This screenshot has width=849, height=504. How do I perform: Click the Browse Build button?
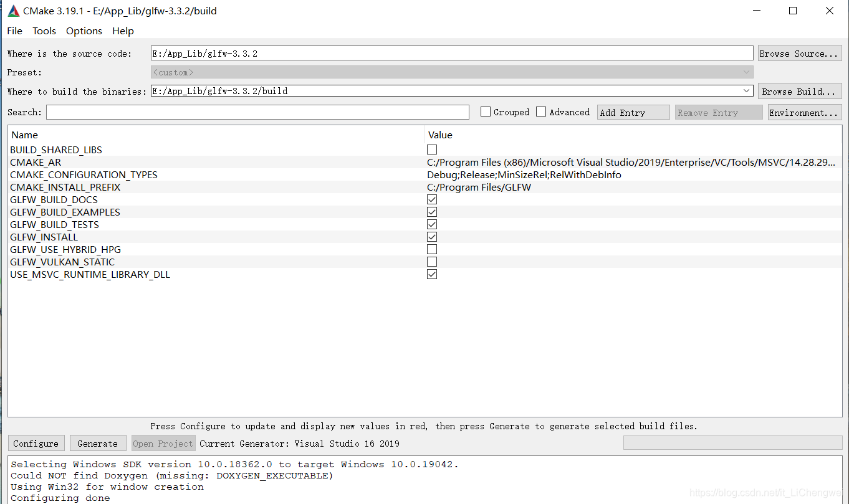[x=800, y=92]
